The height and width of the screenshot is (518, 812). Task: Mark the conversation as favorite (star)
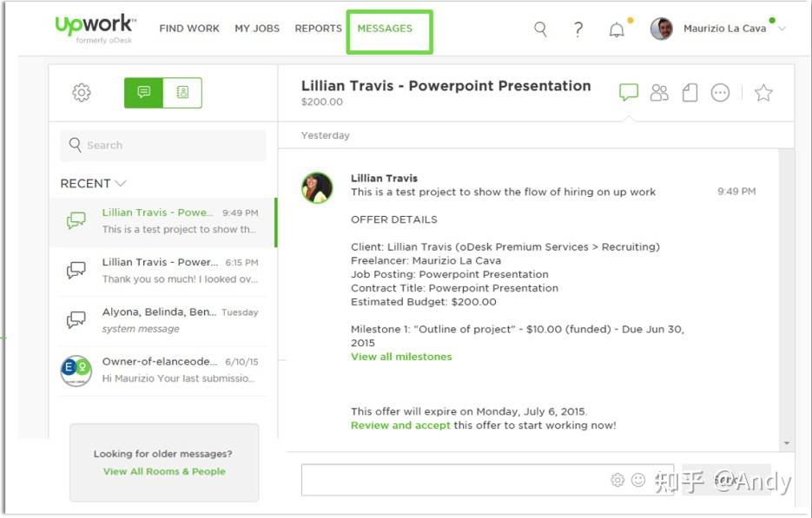pos(763,93)
